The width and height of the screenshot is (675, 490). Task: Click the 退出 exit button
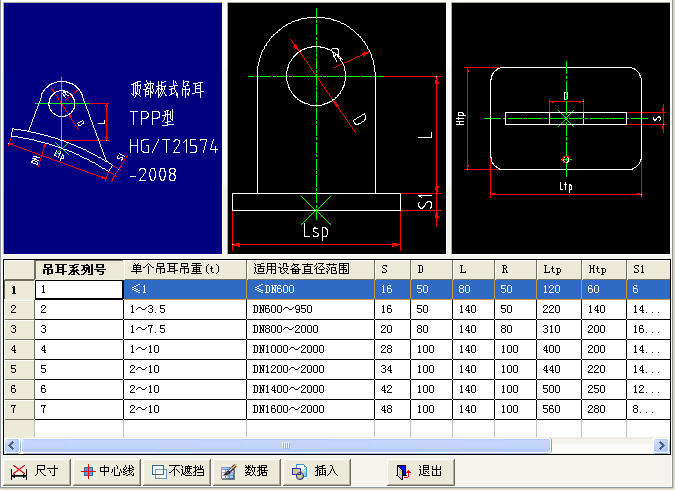coord(420,471)
